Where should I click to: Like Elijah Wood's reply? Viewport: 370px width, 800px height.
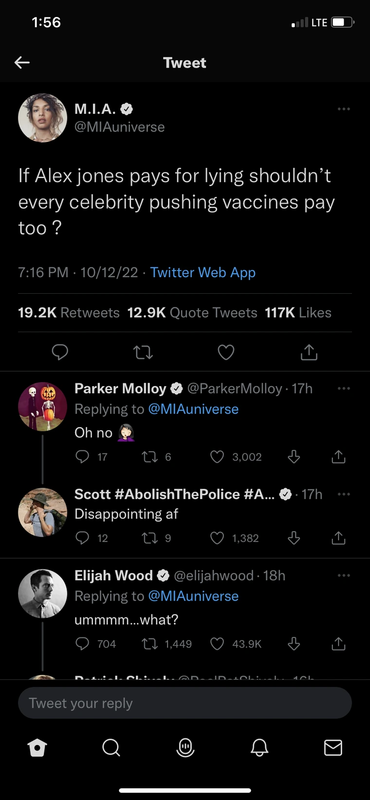217,644
